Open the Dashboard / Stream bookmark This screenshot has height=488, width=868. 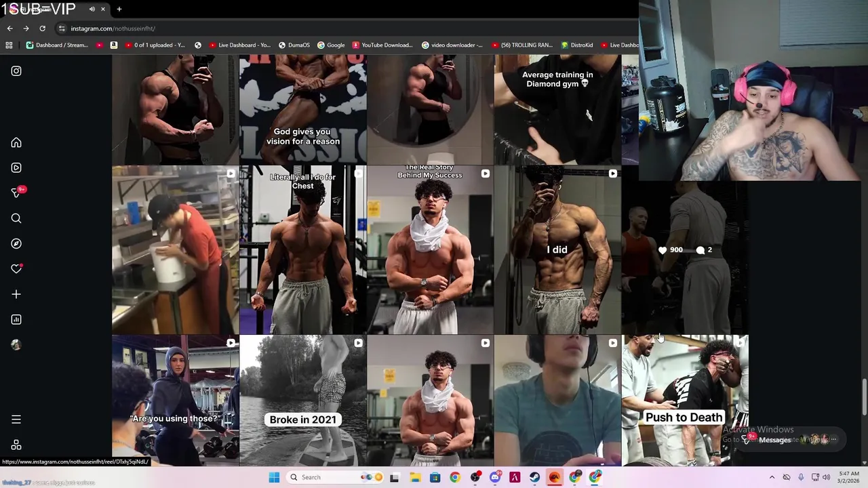click(58, 45)
